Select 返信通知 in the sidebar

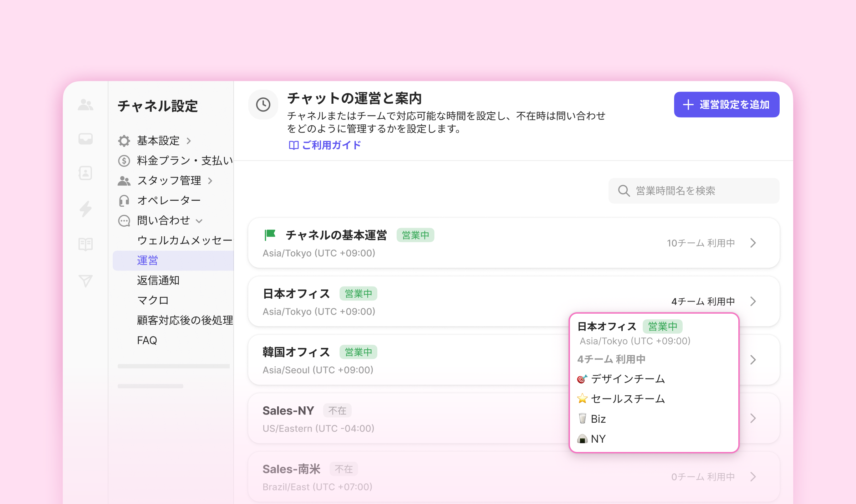[158, 281]
